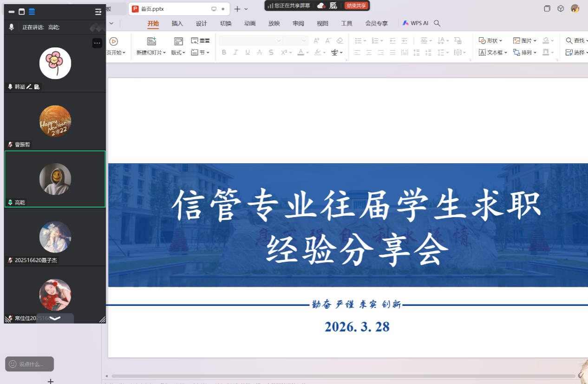Toggle Underline formatting
Image resolution: width=588 pixels, height=384 pixels.
coord(248,53)
